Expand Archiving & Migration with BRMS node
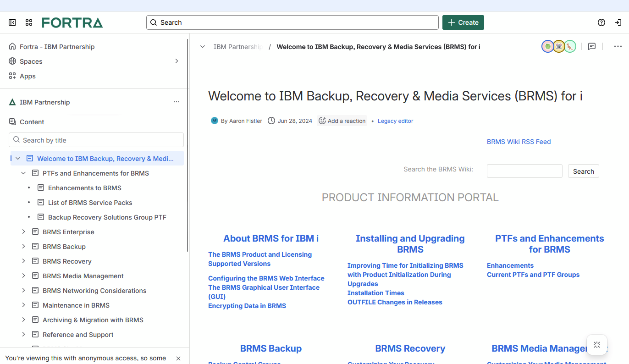 (23, 320)
